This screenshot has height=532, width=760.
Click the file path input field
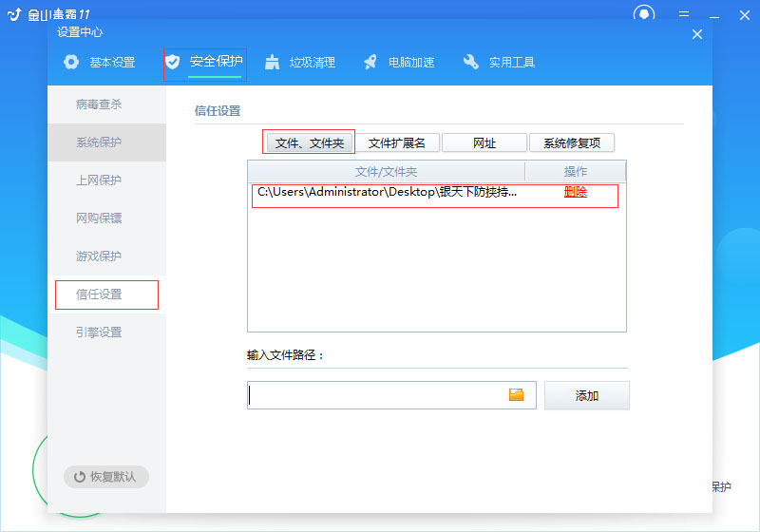pos(375,395)
